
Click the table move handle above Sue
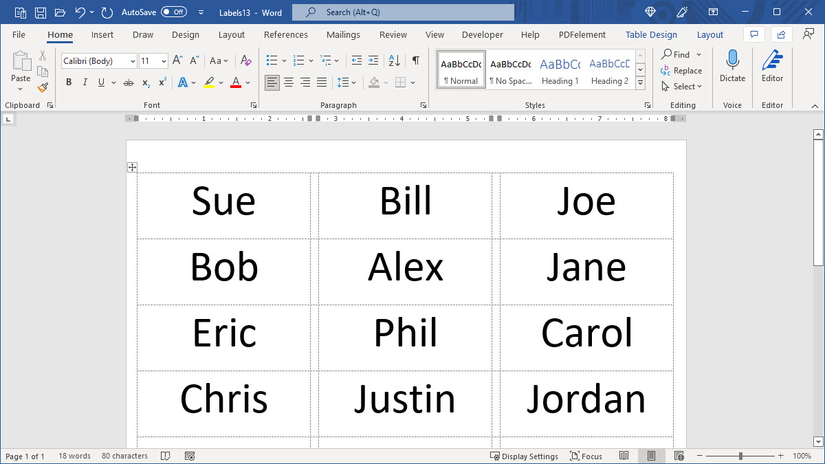click(132, 167)
